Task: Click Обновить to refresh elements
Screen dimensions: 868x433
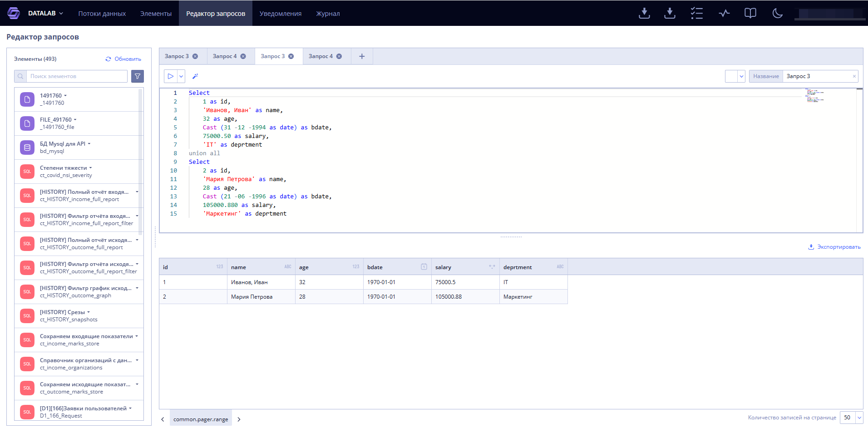Action: pyautogui.click(x=123, y=59)
